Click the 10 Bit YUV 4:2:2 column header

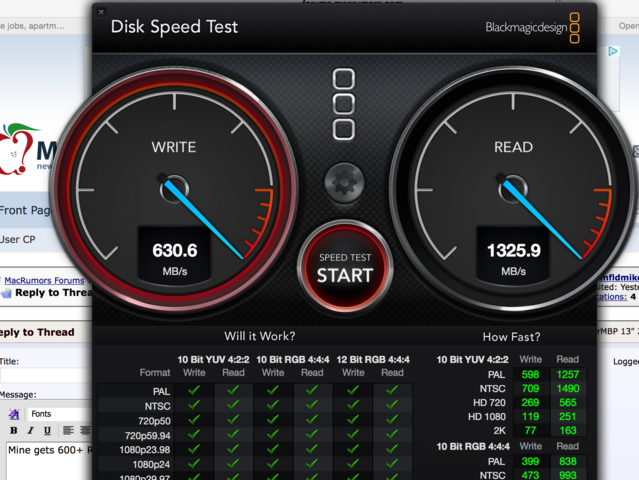coord(213,360)
